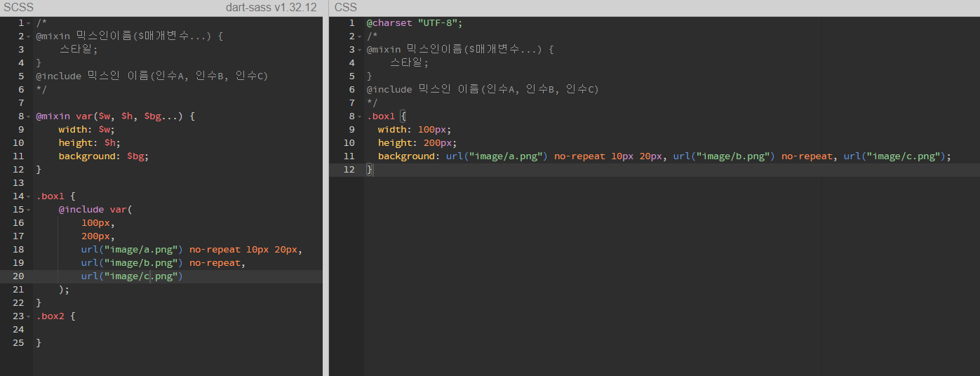Click line number 13 in the SCSS gutter

click(x=18, y=183)
